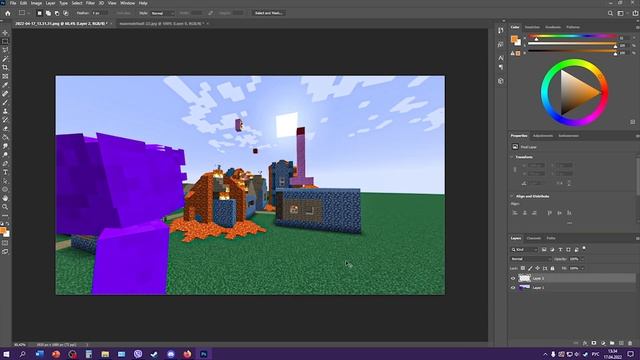The height and width of the screenshot is (360, 640).
Task: Toggle layer filtering on/off switch
Action: tap(584, 248)
